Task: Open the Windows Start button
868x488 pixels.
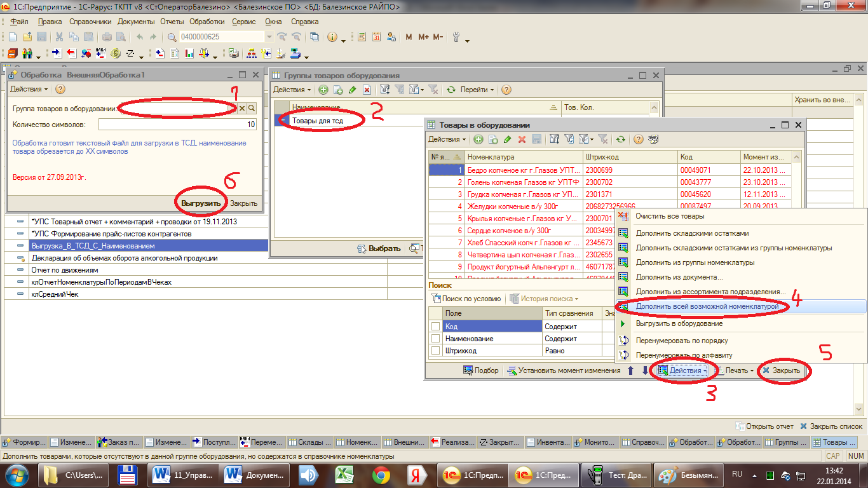Action: 18,474
